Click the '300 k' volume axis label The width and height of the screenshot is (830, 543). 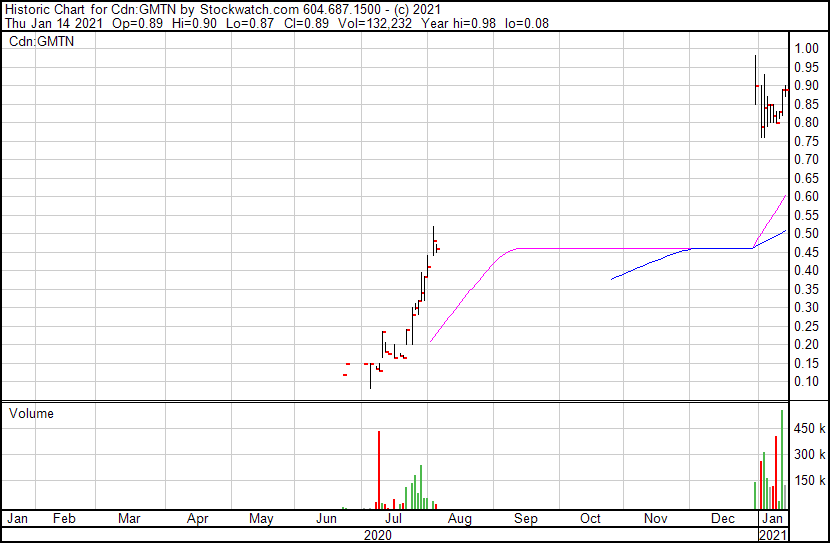click(809, 454)
